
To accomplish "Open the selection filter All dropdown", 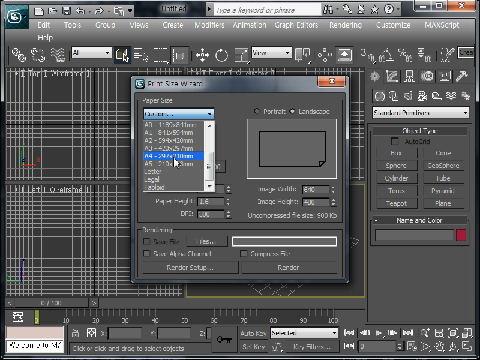I will point(91,53).
